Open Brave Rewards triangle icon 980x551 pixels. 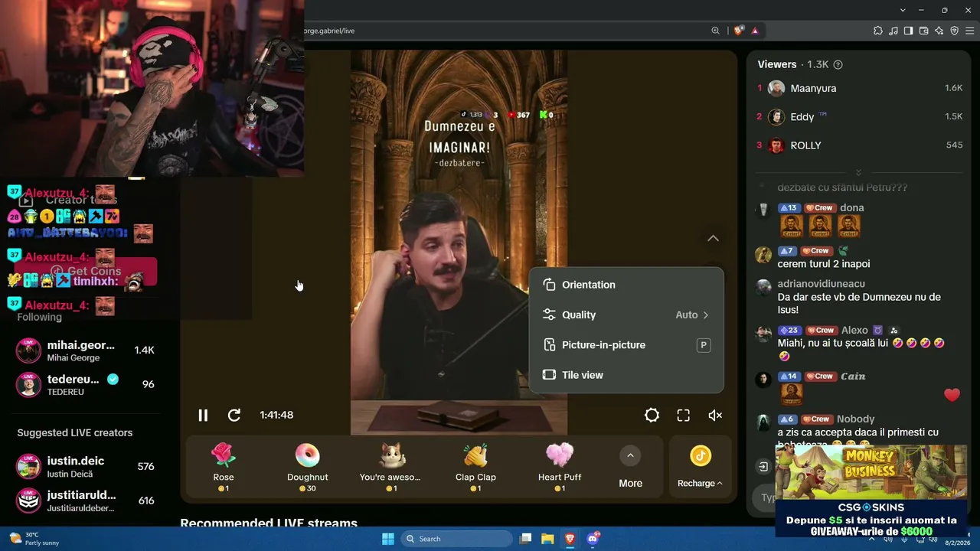[755, 31]
